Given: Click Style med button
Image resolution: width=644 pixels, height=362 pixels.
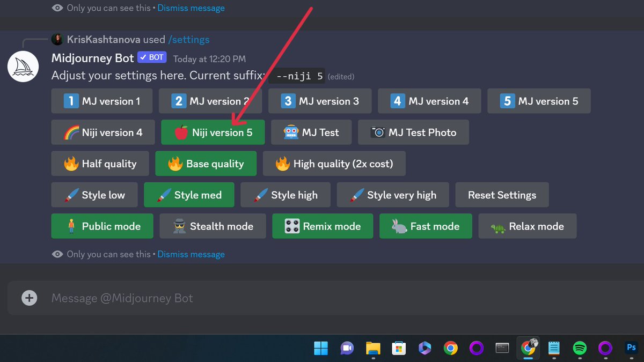Looking at the screenshot, I should (189, 195).
